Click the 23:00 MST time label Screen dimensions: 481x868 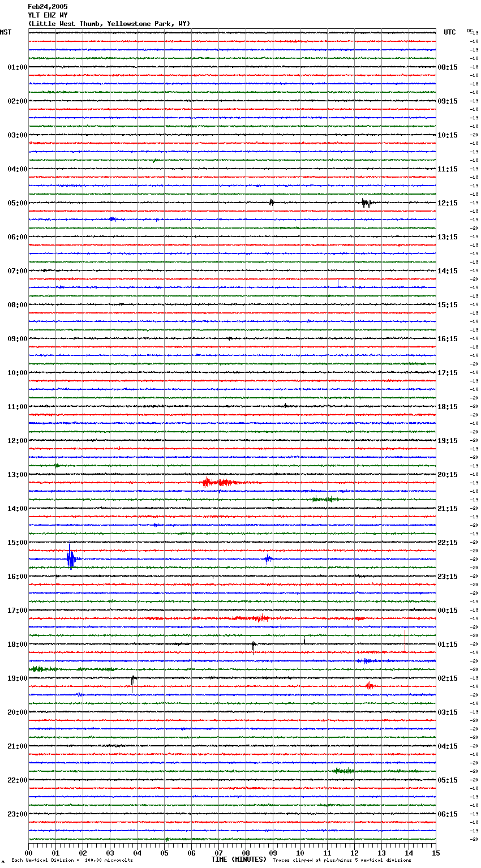17,814
